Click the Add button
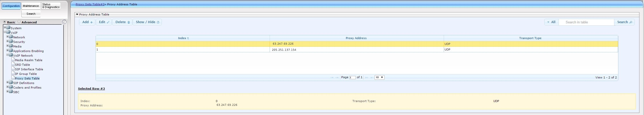This screenshot has width=644, height=115. pyautogui.click(x=87, y=22)
